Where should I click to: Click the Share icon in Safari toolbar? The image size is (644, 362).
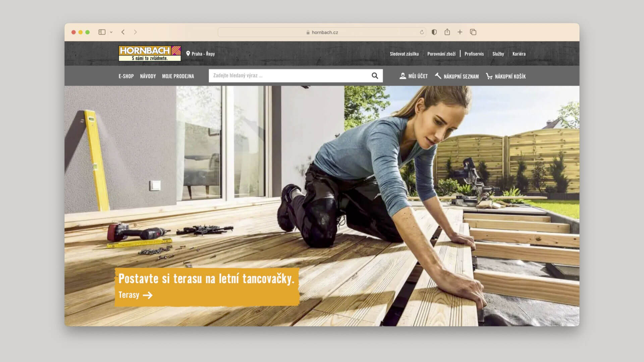point(447,32)
